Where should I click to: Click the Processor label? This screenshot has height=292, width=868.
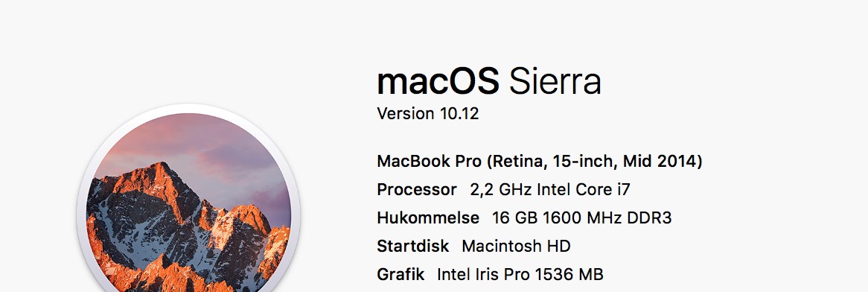(417, 189)
